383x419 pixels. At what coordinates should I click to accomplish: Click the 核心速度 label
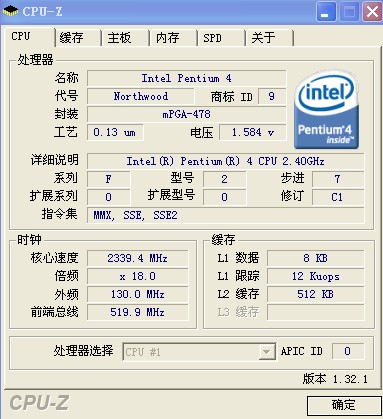(55, 258)
